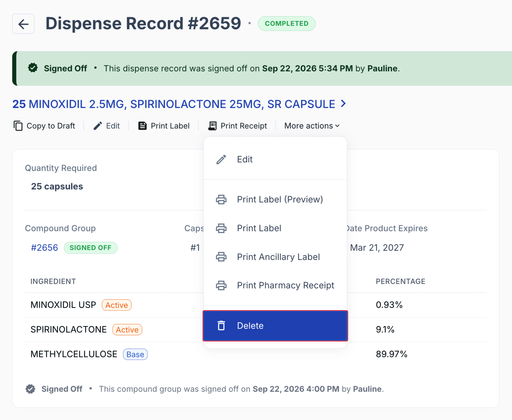Screen dimensions: 512x420
Task: Click the pencil icon in toolbar Edit
Action: point(98,126)
